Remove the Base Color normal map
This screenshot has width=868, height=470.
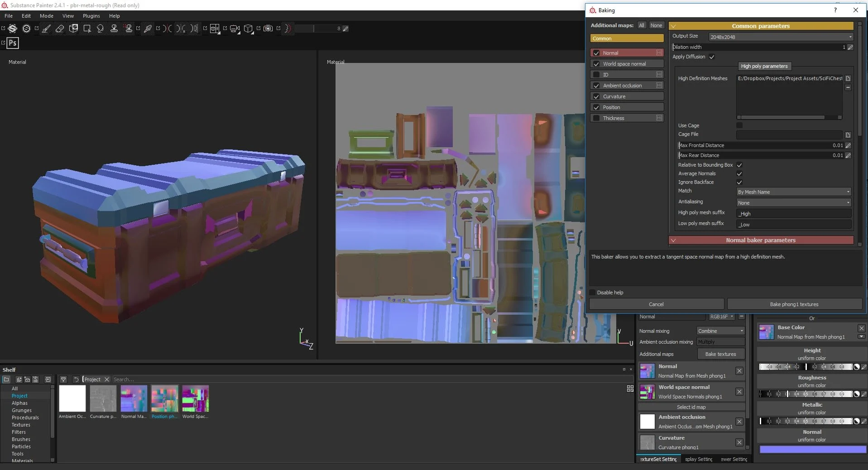pyautogui.click(x=861, y=328)
